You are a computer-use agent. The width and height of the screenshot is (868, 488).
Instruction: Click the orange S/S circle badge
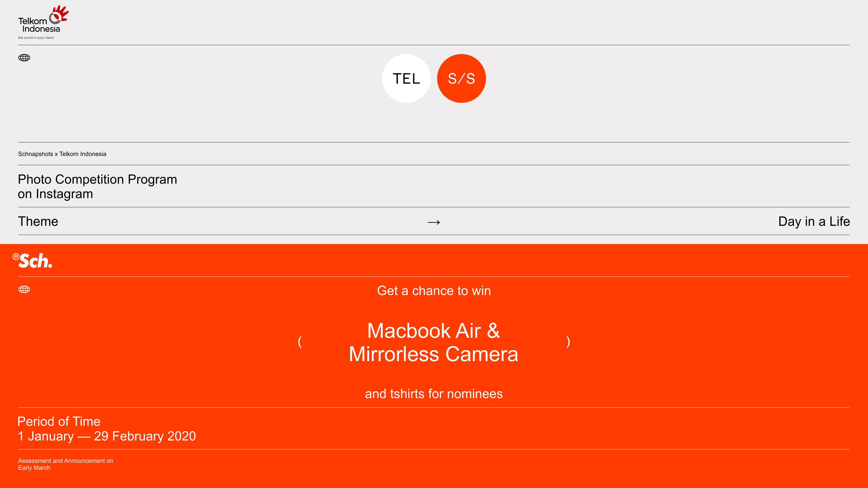pyautogui.click(x=461, y=79)
